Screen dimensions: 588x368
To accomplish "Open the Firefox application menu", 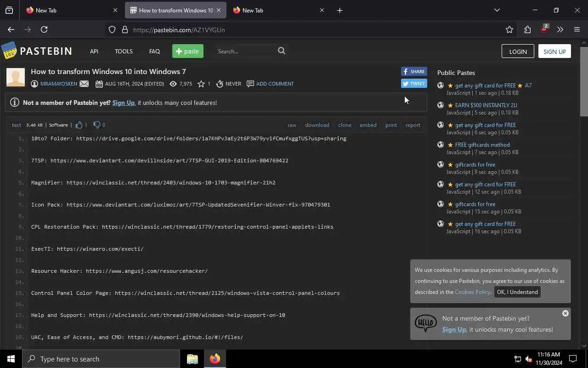I will (x=577, y=29).
